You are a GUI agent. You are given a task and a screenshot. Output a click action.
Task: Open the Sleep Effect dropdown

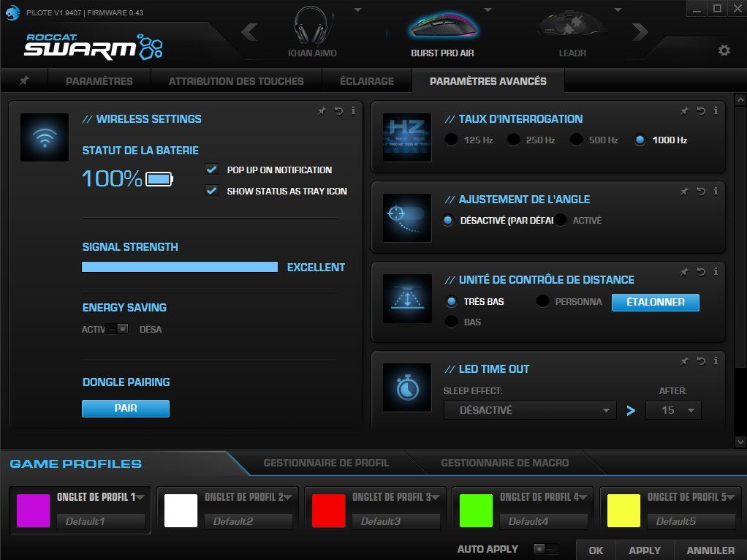[530, 410]
